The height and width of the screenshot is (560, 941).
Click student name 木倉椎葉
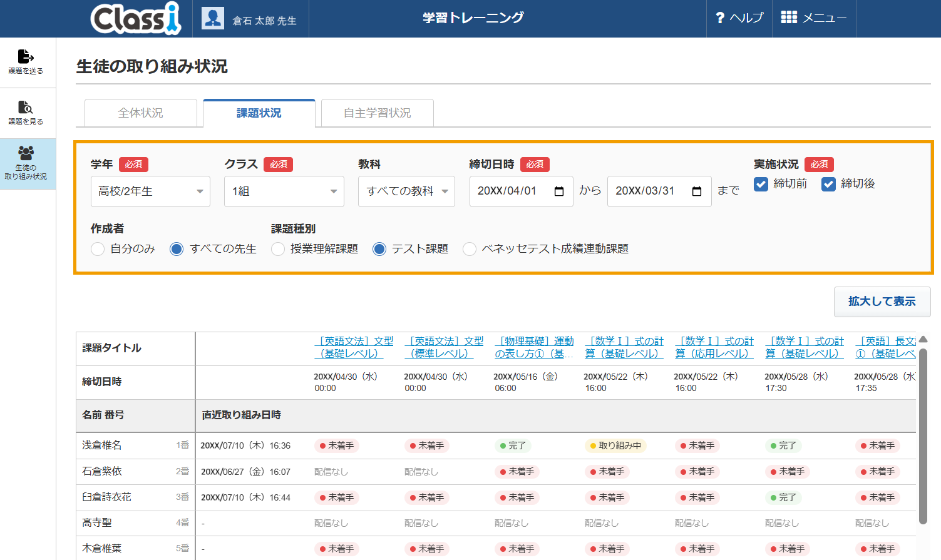[102, 549]
